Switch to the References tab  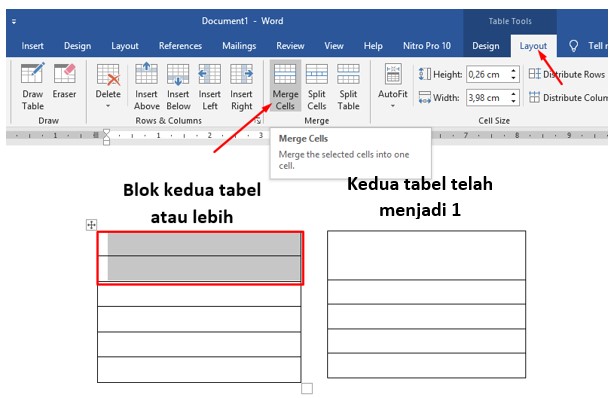click(x=180, y=46)
